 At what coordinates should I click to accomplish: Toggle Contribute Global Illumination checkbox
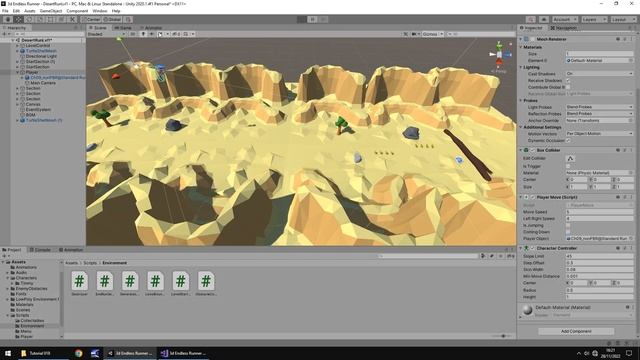coord(568,87)
